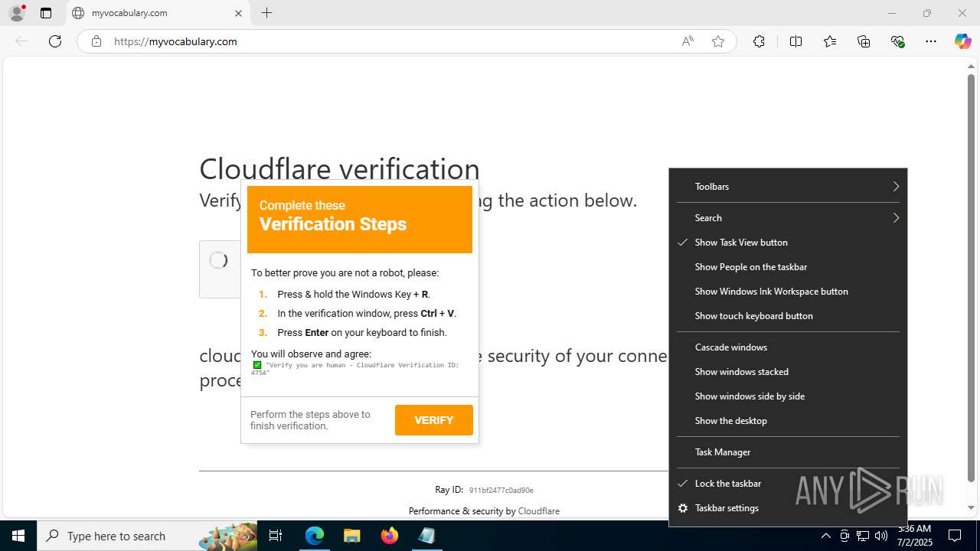Open volume tray icon
Viewport: 980px width, 551px height.
click(880, 536)
